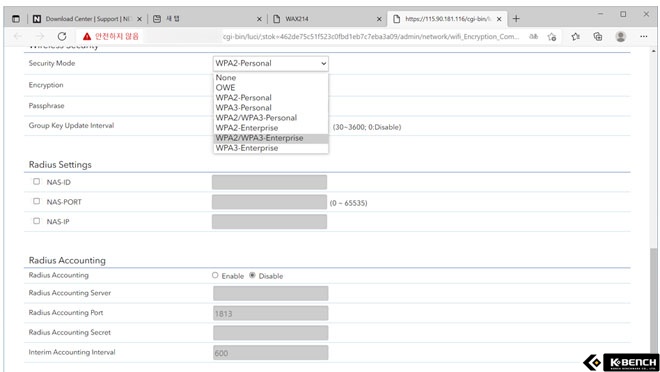Screen dimensions: 660x372
Task: Open the Collections icon
Action: click(x=598, y=37)
